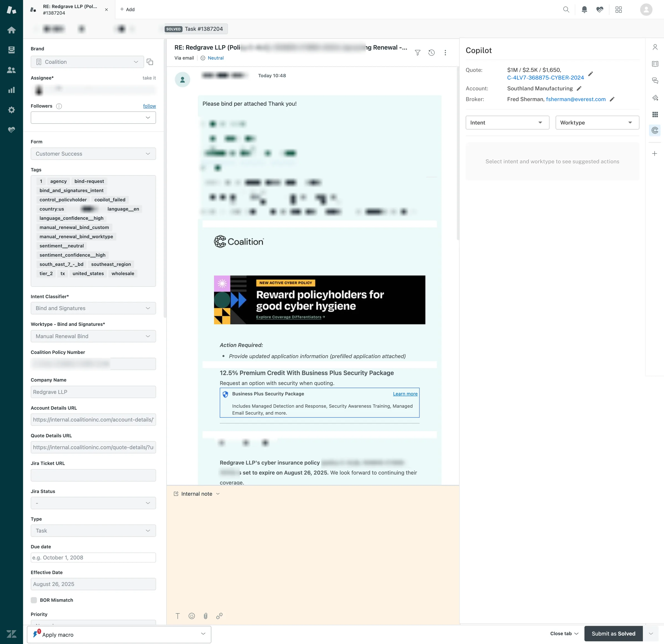Click the Neutral sentiment label
The height and width of the screenshot is (644, 664).
(216, 58)
